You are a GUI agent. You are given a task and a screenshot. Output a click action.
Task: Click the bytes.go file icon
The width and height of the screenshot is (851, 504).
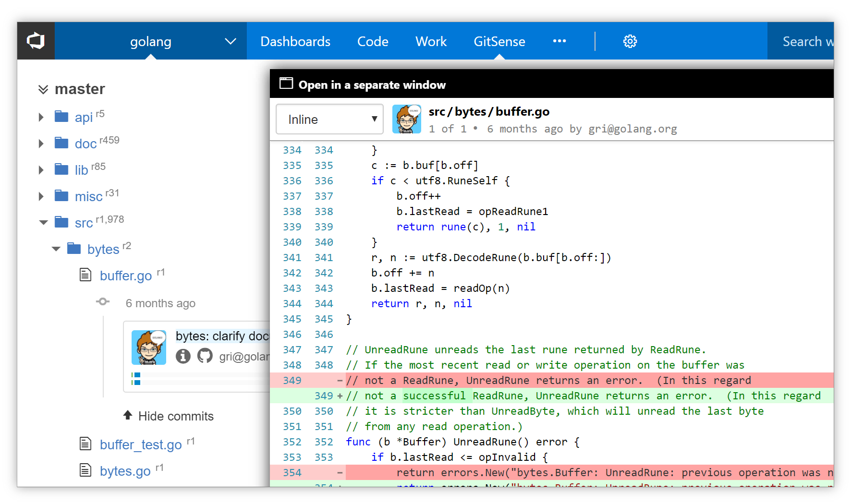point(85,470)
